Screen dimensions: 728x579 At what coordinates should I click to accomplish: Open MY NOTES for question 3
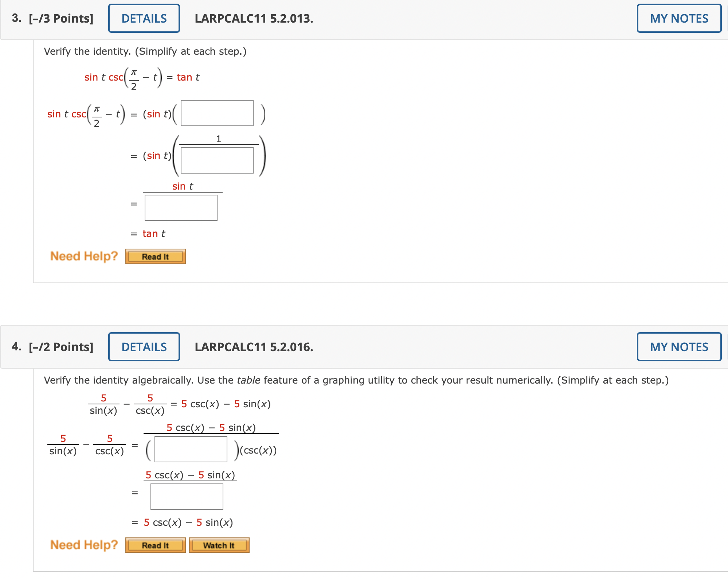(x=679, y=19)
